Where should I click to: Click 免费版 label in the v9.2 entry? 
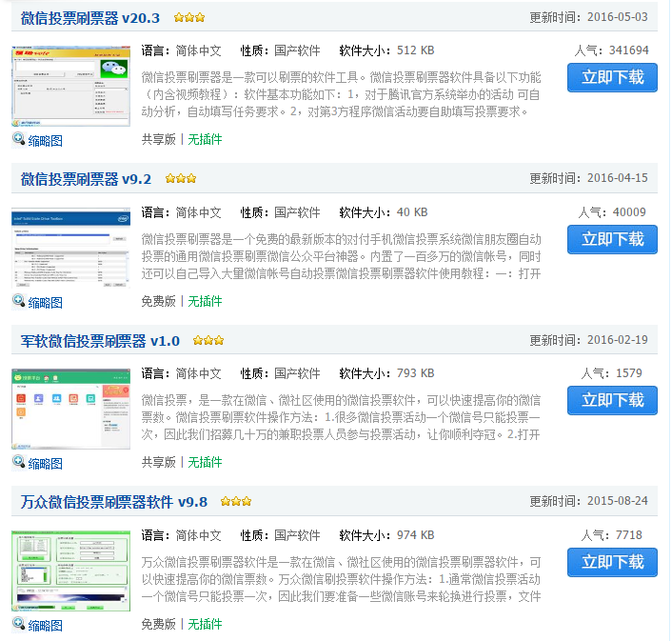click(159, 301)
